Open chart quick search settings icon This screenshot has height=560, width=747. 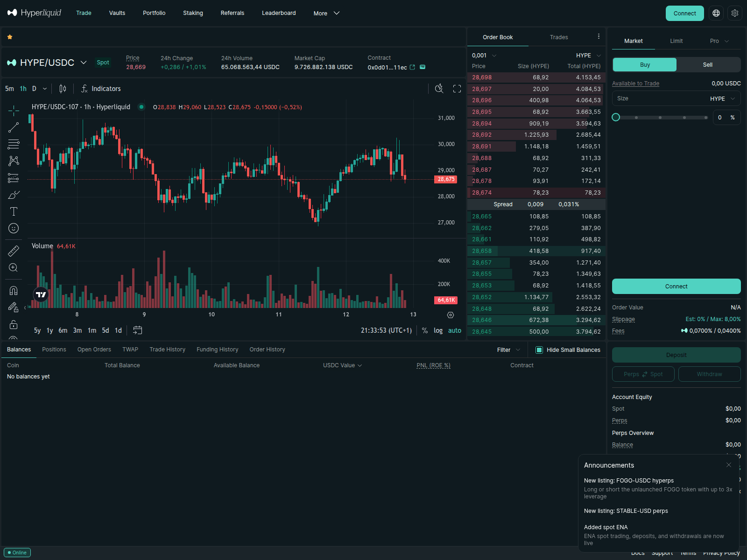pos(439,89)
